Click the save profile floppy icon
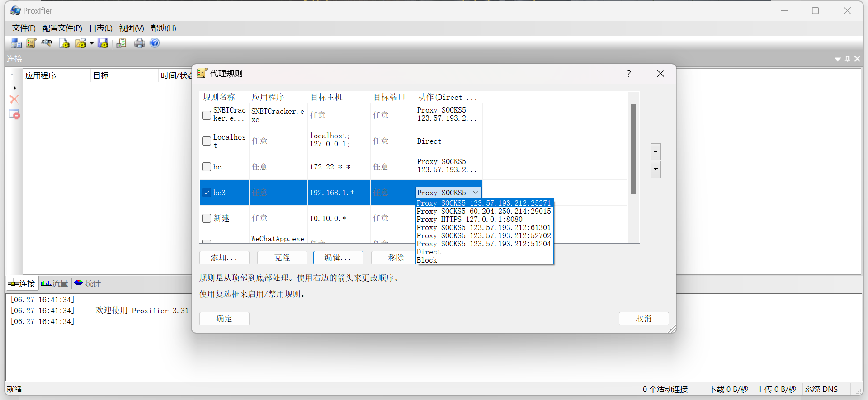This screenshot has width=868, height=400. [103, 43]
